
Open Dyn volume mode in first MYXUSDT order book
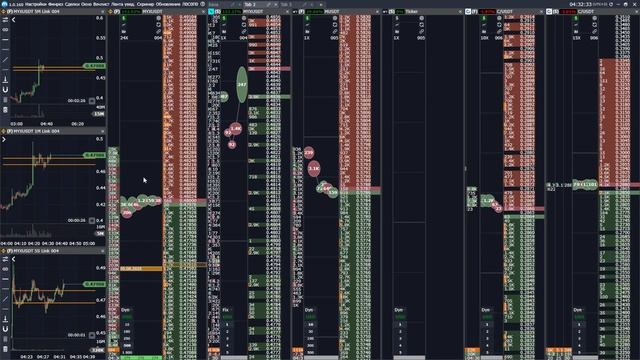coord(125,310)
